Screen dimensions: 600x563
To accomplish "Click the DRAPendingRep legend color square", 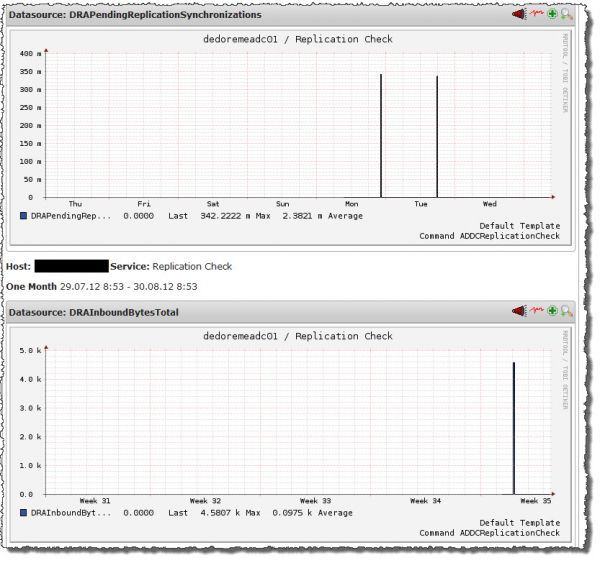I will (24, 215).
